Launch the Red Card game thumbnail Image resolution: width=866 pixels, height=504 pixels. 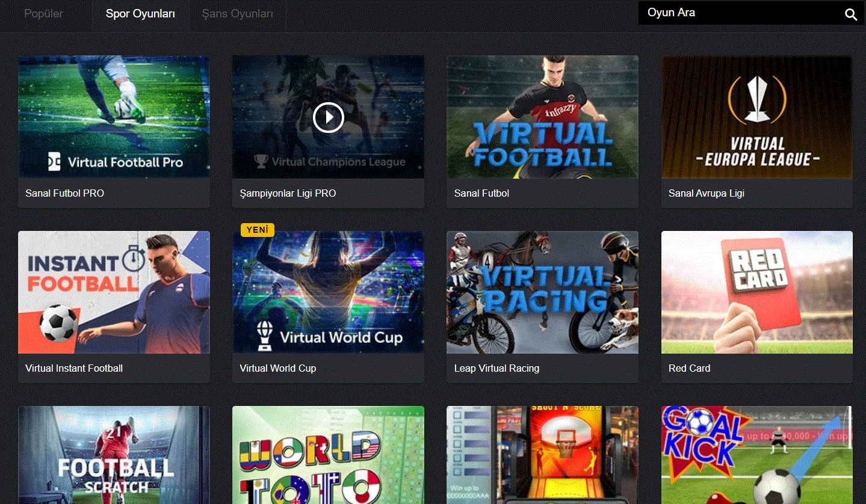pyautogui.click(x=756, y=292)
